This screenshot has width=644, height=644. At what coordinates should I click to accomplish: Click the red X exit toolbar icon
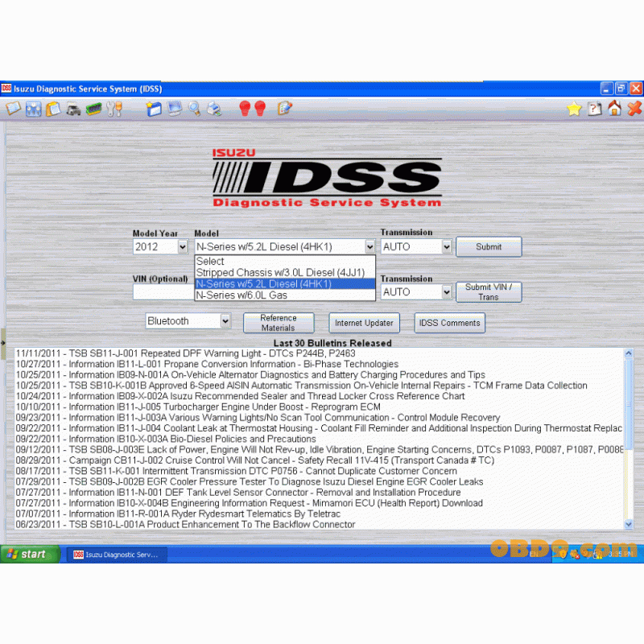[634, 109]
